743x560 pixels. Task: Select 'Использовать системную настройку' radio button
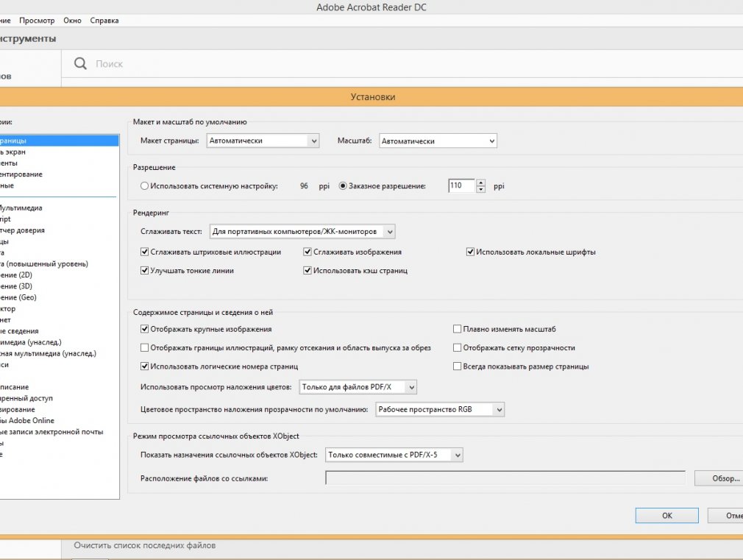pyautogui.click(x=144, y=186)
